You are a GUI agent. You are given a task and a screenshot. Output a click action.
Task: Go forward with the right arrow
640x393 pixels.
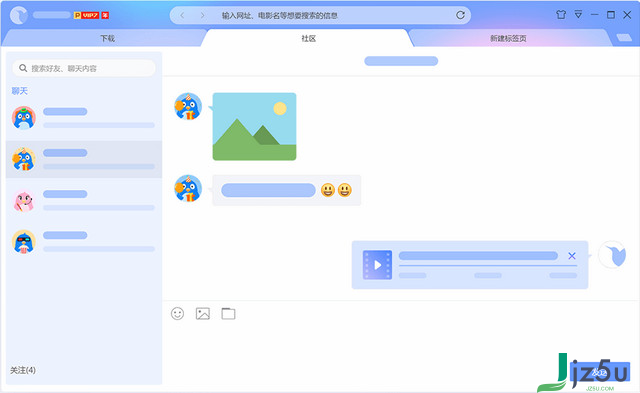202,15
